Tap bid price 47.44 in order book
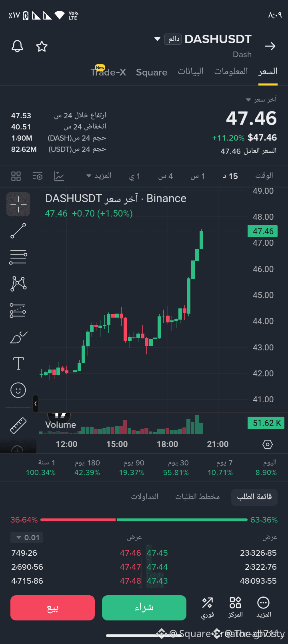 click(x=157, y=567)
